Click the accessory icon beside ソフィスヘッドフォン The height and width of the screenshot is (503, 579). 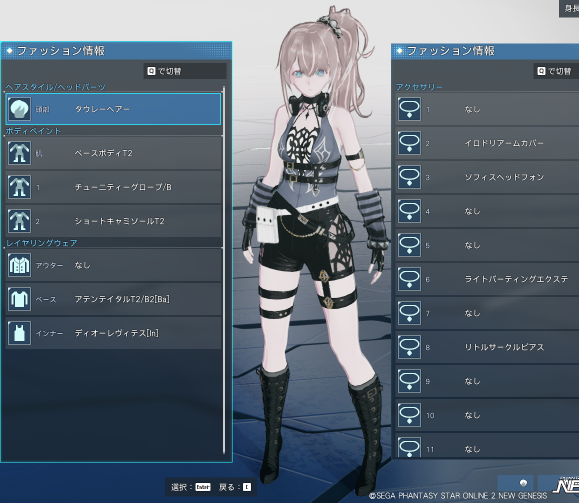coord(409,177)
